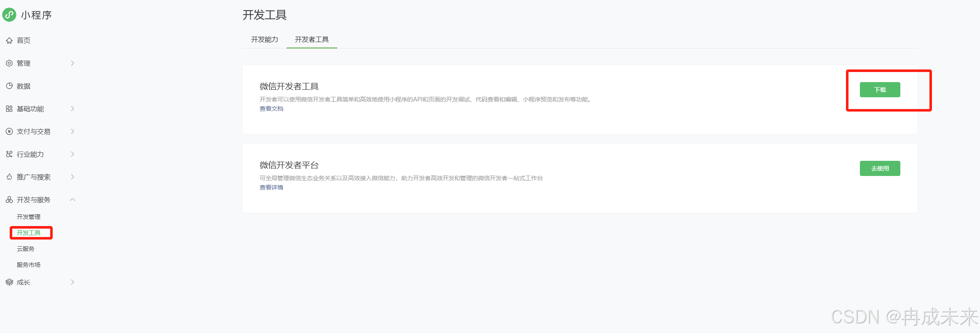The image size is (980, 333).
Task: Expand the 管理 menu chevron
Action: pos(72,63)
